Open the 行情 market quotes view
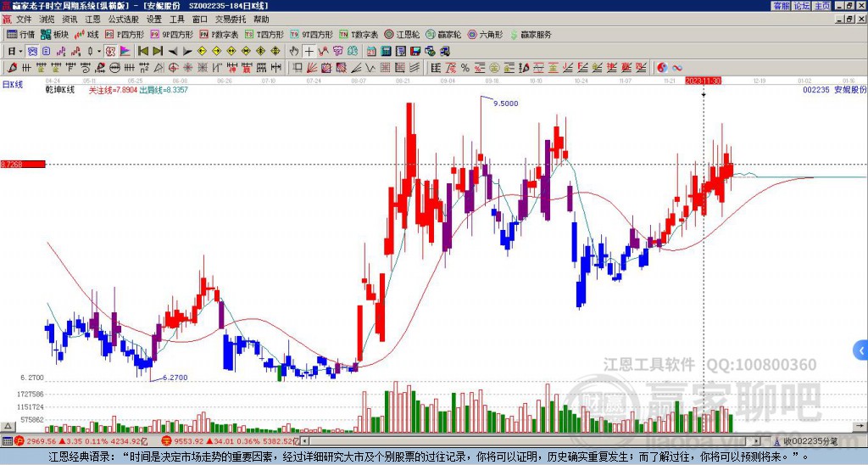 click(20, 34)
